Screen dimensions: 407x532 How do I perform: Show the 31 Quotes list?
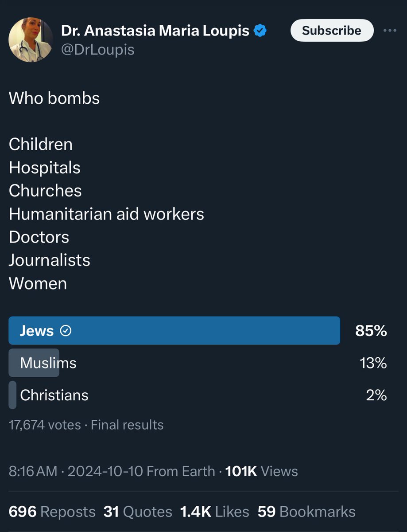pyautogui.click(x=138, y=512)
